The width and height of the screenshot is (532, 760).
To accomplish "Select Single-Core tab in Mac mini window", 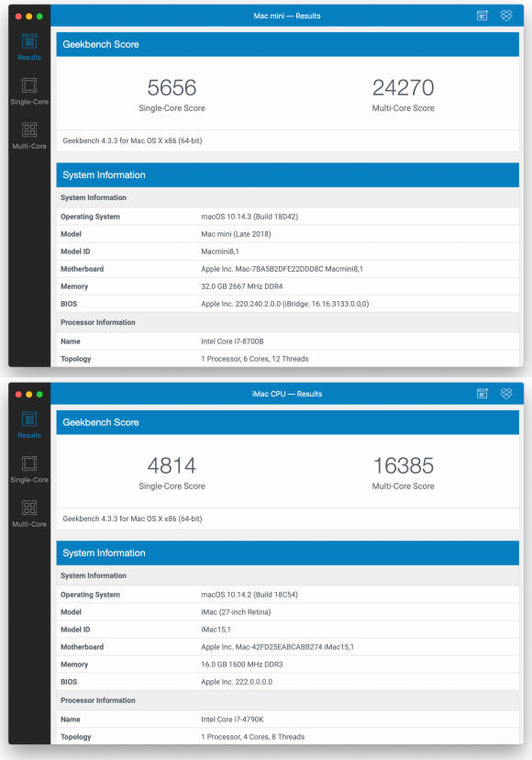I will point(29,91).
